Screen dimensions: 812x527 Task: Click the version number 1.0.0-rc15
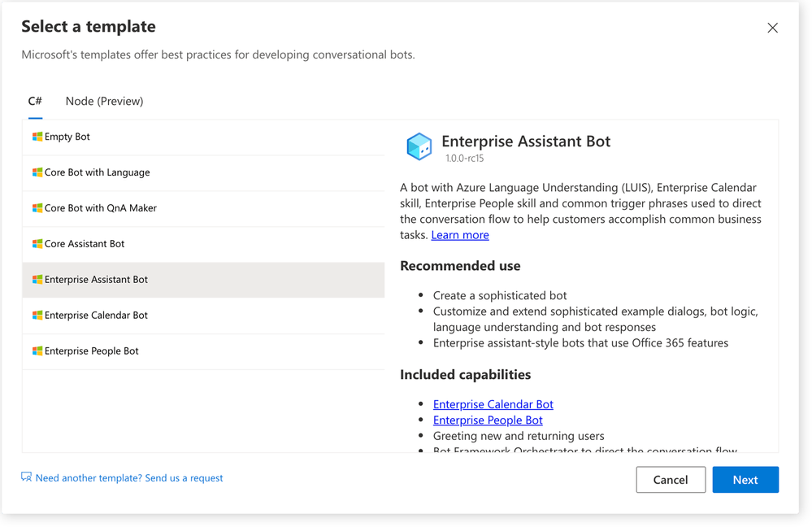tap(464, 159)
